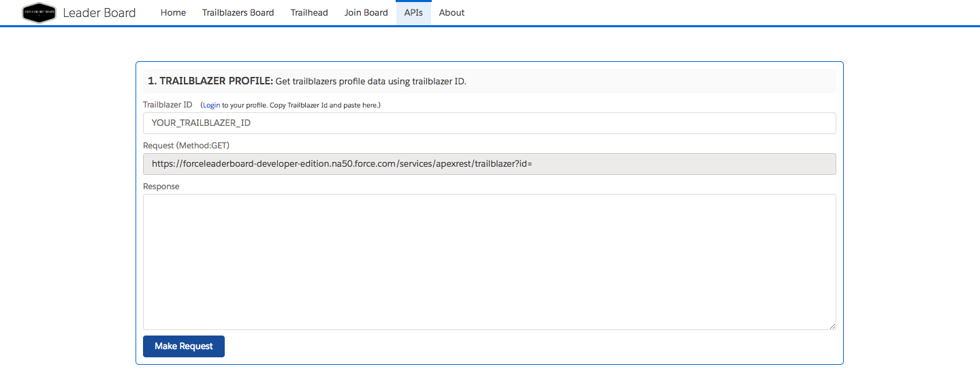This screenshot has width=980, height=375.
Task: Open the Trailblazers Board tab
Action: tap(238, 13)
